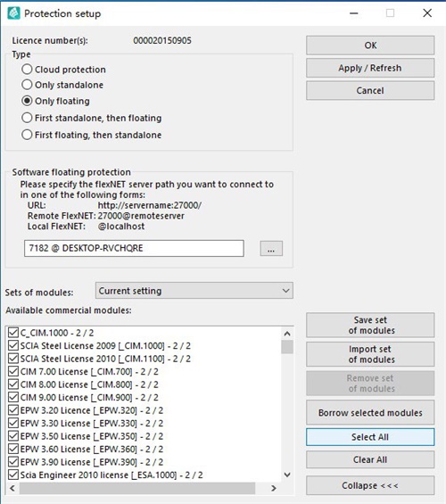Screen dimensions: 446x504
Task: Toggle CIM 9.00 License checkbox
Action: pyautogui.click(x=13, y=397)
